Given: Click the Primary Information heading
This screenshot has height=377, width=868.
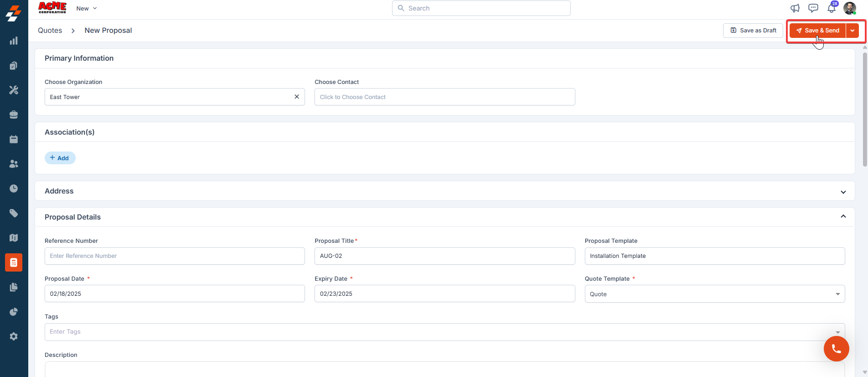Looking at the screenshot, I should click(79, 58).
